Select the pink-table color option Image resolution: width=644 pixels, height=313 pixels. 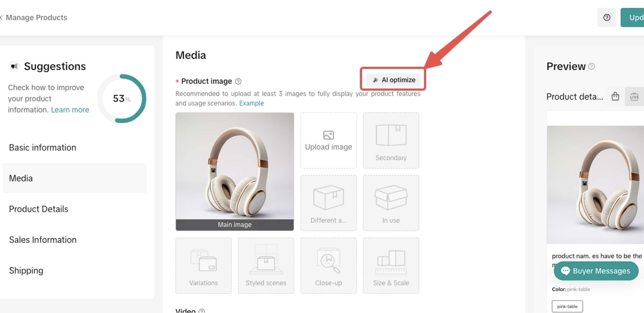(567, 306)
